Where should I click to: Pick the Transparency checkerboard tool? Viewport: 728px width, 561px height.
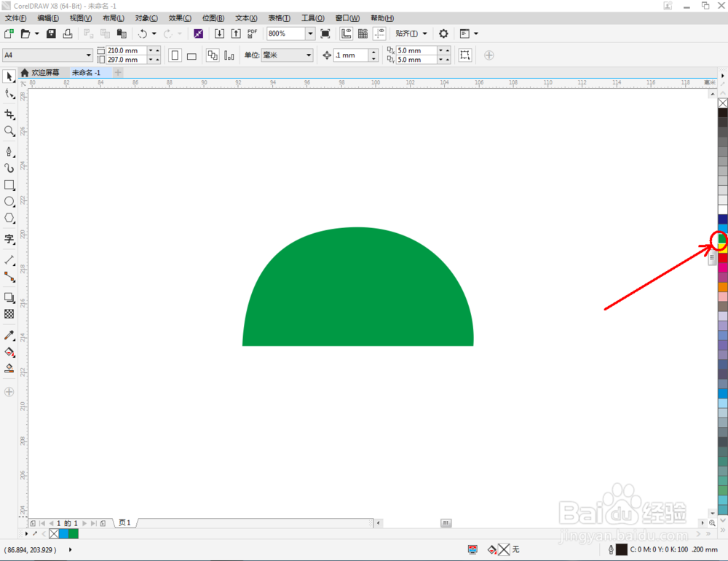click(9, 314)
